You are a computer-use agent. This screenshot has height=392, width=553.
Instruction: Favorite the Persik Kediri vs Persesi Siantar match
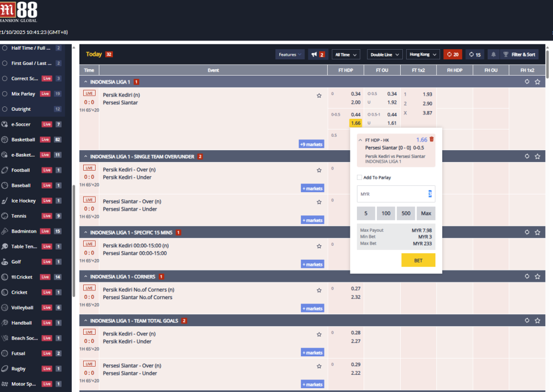pos(319,94)
